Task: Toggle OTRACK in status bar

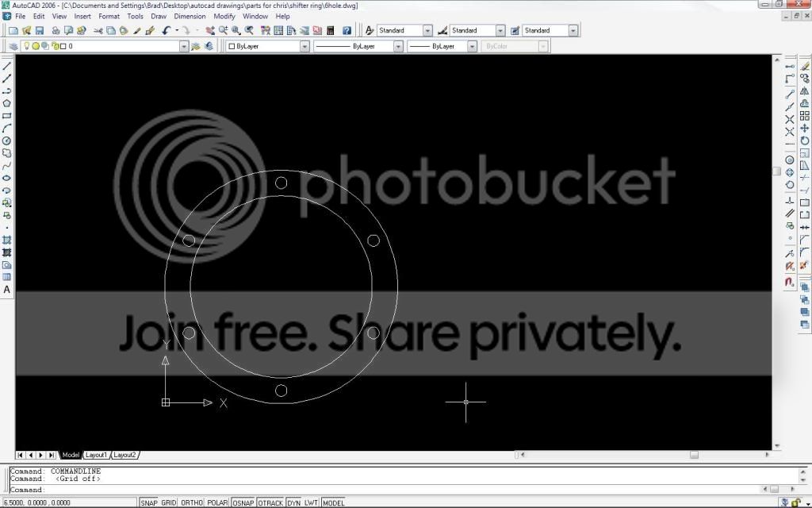Action: 270,502
